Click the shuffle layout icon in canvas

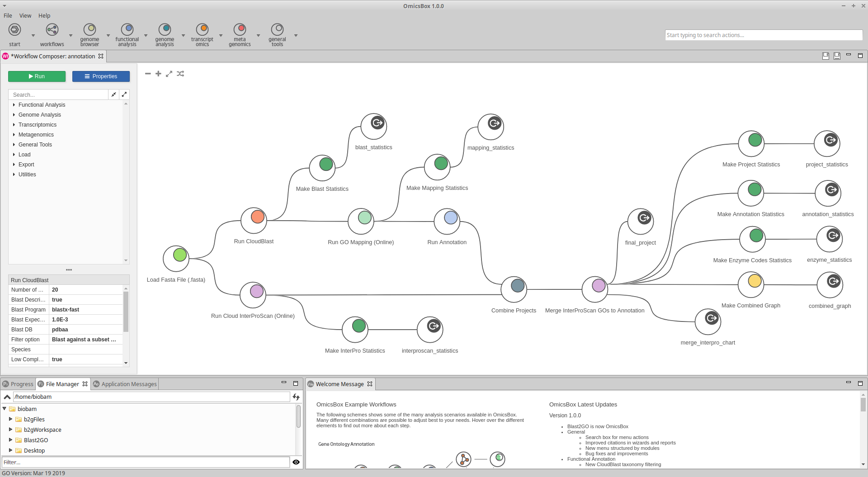click(180, 74)
